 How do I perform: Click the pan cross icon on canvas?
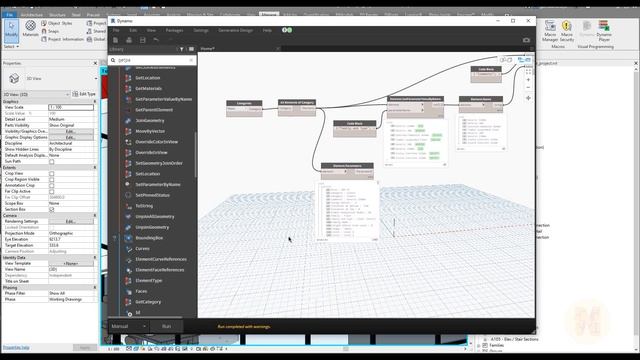coord(528,98)
